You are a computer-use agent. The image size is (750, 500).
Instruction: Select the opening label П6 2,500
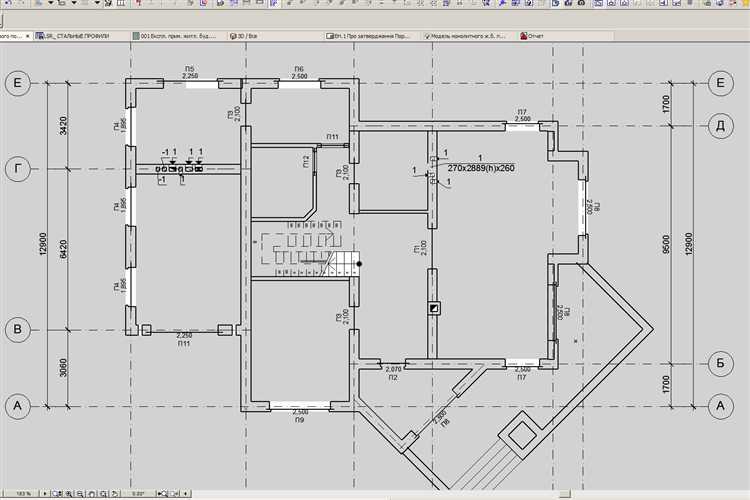coord(299,73)
